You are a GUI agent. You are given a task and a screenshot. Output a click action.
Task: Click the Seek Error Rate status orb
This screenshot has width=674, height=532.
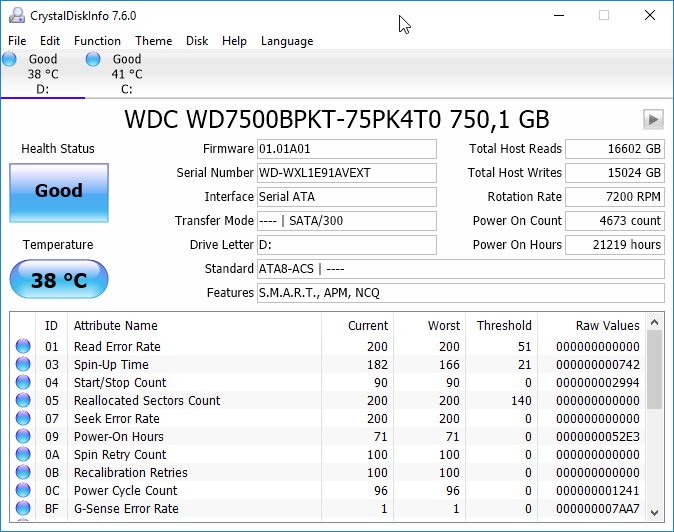click(23, 419)
